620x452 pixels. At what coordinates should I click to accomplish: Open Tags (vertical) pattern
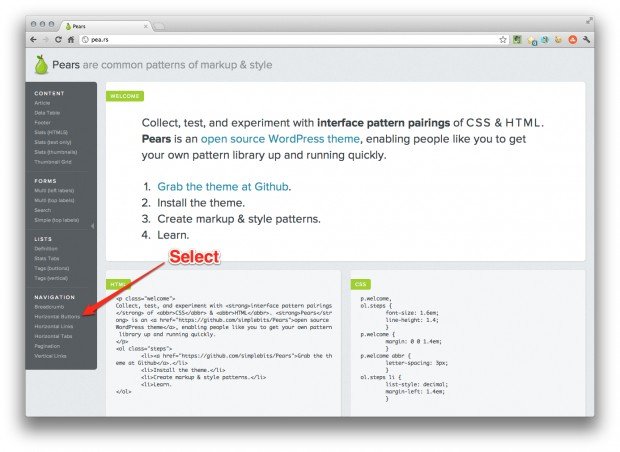(x=51, y=278)
